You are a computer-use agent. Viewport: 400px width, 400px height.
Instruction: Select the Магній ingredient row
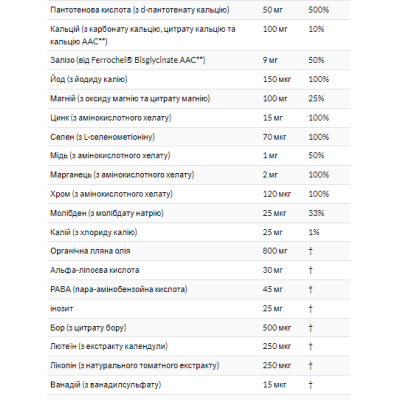tap(199, 99)
